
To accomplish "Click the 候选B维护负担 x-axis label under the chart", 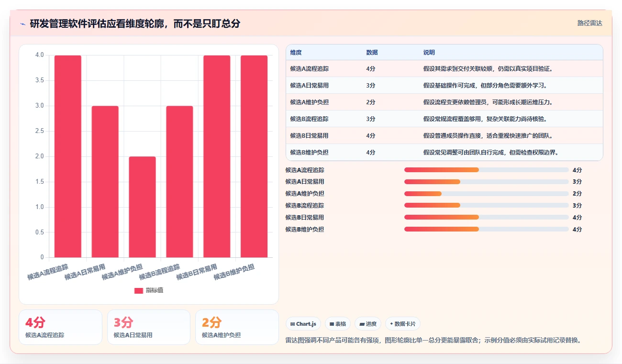I will click(x=234, y=272).
